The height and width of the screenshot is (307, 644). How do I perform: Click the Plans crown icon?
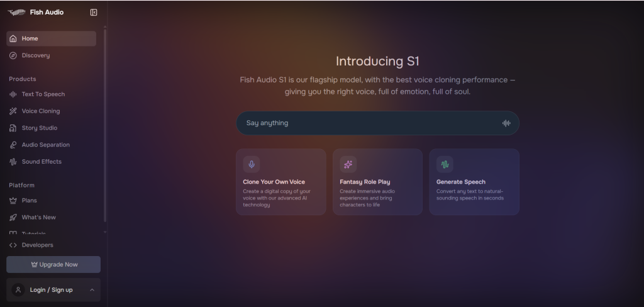(x=13, y=201)
